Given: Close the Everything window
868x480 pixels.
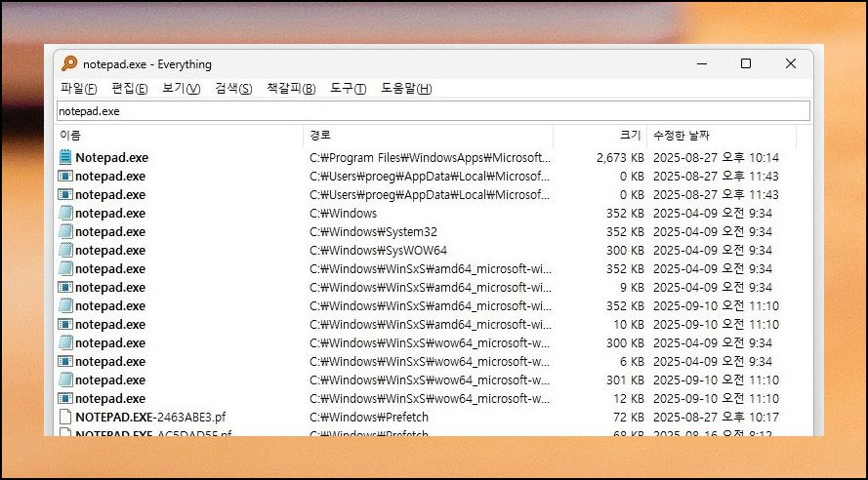Looking at the screenshot, I should [x=791, y=63].
